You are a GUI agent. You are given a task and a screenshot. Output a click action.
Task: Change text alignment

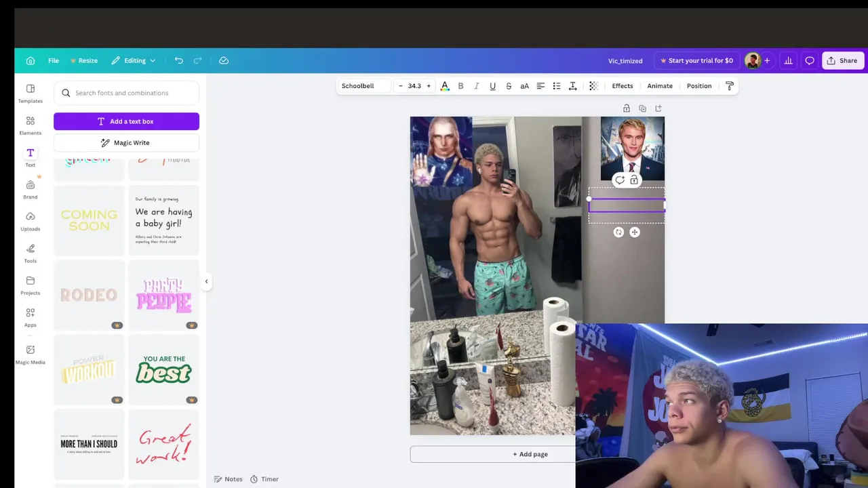coord(540,86)
